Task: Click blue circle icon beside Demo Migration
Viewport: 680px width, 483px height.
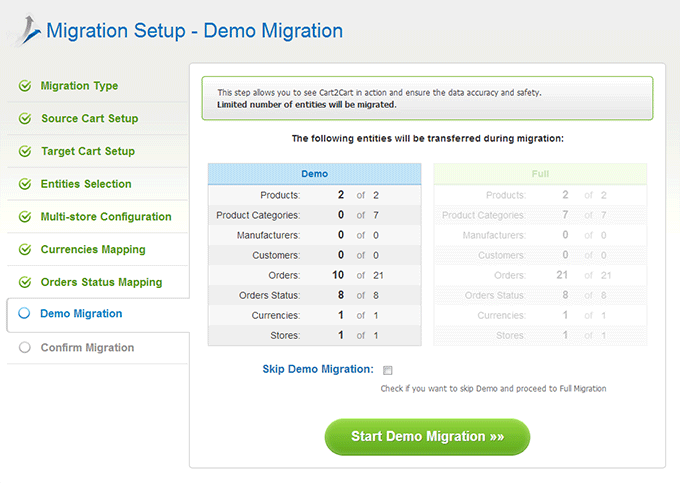Action: tap(24, 313)
